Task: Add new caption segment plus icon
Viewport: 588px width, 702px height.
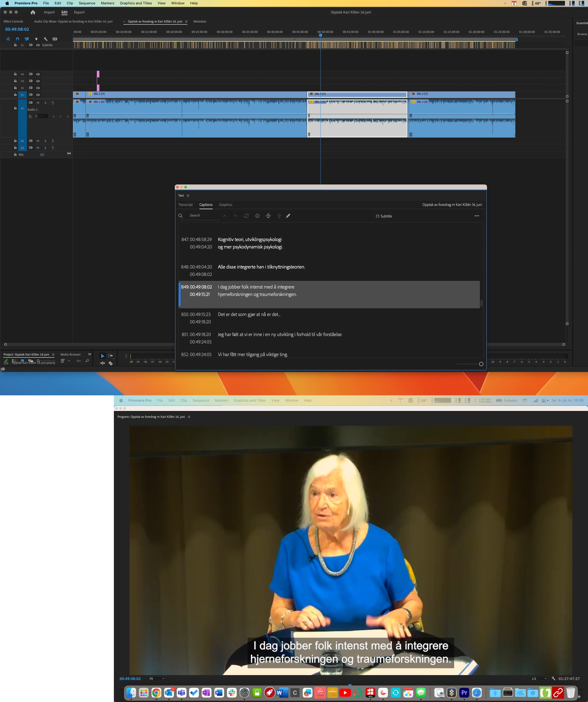Action: coord(257,216)
